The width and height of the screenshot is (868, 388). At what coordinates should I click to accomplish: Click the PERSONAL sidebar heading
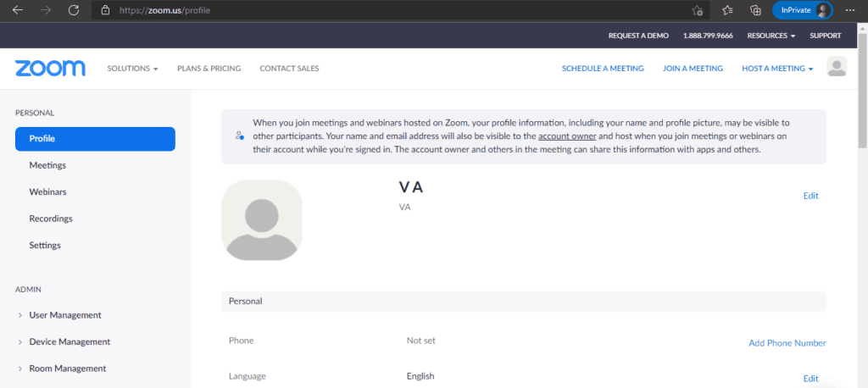[35, 113]
